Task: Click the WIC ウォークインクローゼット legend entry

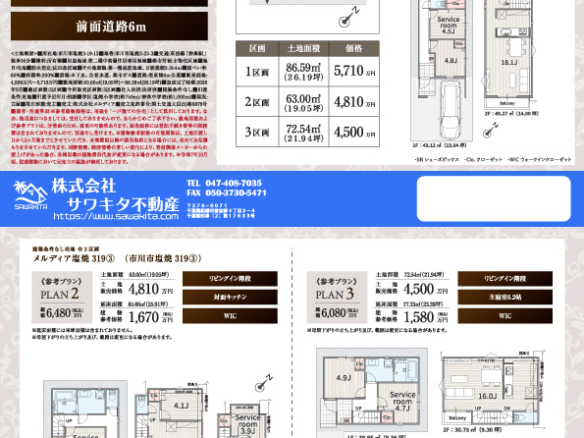Action: (x=539, y=159)
